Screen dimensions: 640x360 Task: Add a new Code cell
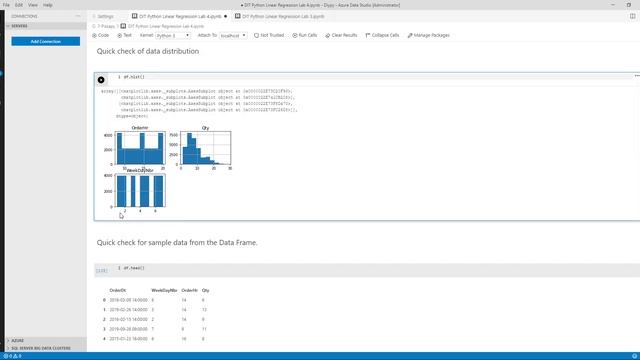coord(101,36)
